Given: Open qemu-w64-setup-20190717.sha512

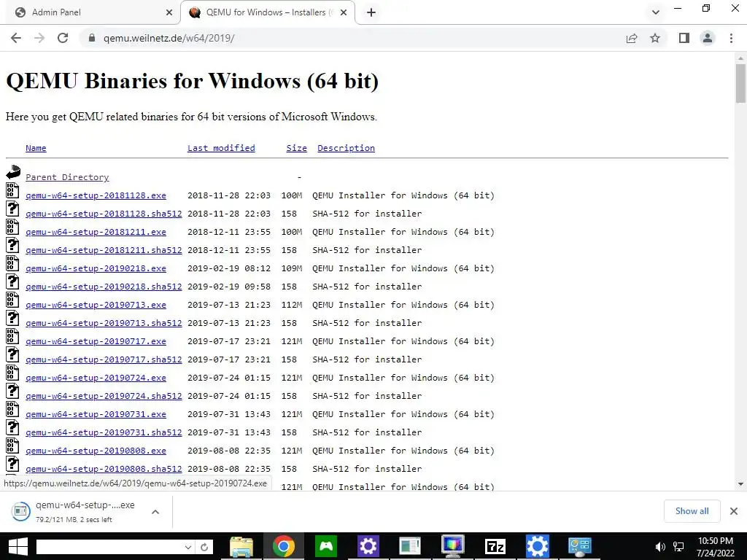Looking at the screenshot, I should click(x=104, y=359).
